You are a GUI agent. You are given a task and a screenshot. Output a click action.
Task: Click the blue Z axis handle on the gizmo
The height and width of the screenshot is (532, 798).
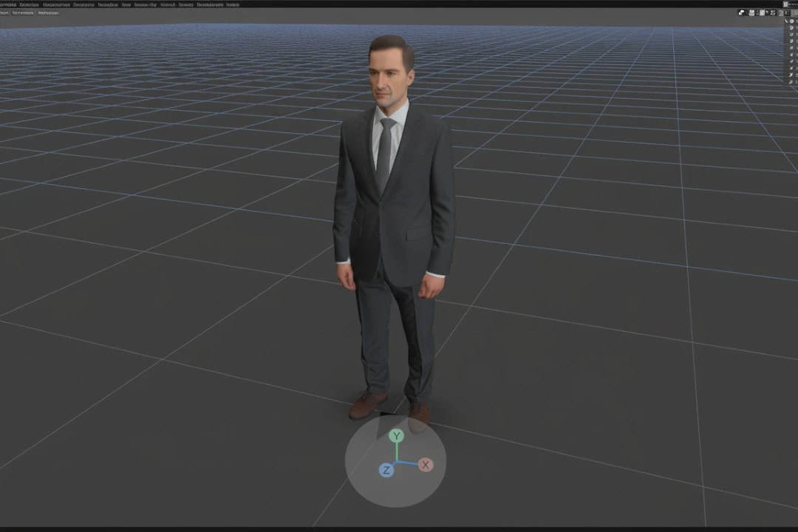click(386, 470)
